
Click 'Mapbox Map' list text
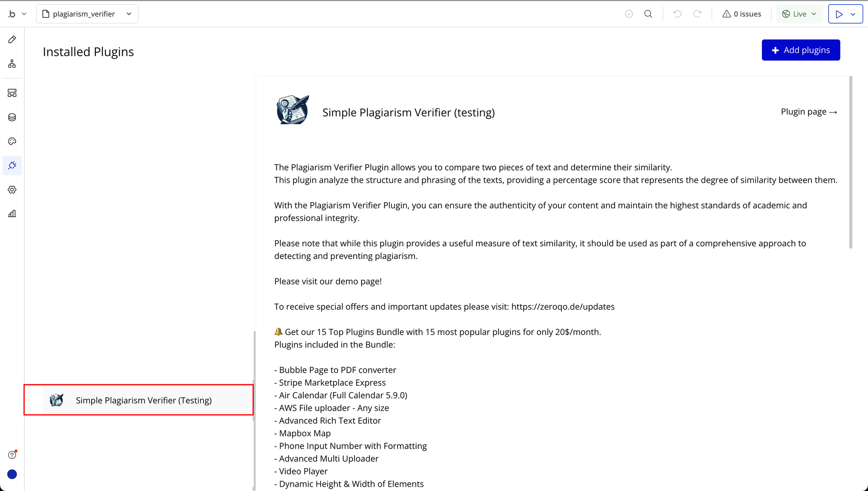tap(305, 433)
